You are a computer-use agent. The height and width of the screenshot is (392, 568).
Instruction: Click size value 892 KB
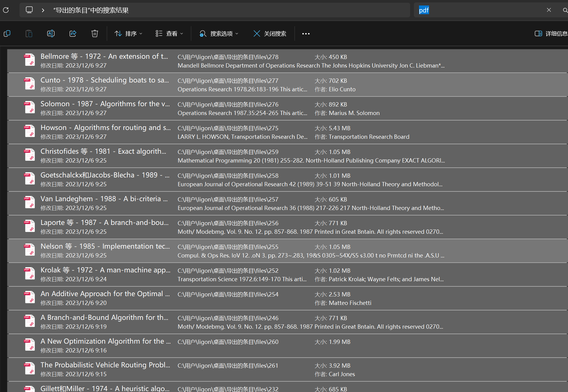pyautogui.click(x=338, y=104)
